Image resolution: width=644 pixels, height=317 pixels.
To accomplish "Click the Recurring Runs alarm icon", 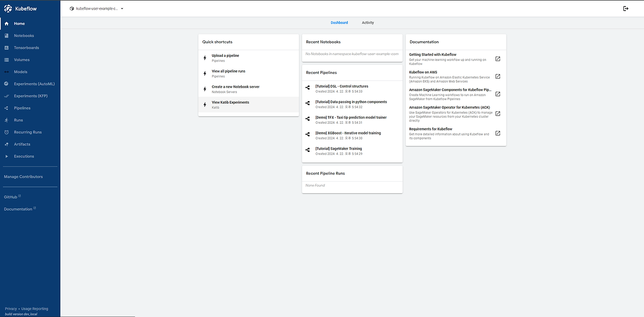I will point(6,132).
